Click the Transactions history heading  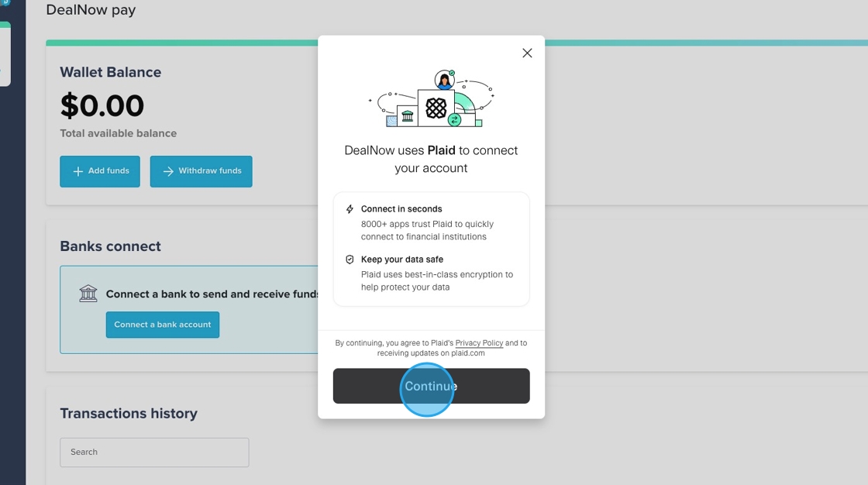[x=129, y=414]
